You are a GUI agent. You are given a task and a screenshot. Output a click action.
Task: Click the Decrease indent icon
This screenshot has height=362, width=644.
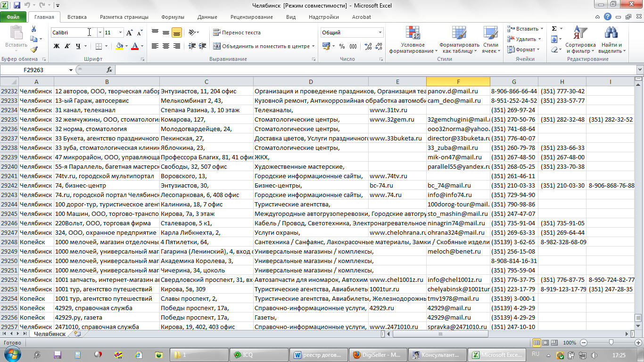pos(192,46)
